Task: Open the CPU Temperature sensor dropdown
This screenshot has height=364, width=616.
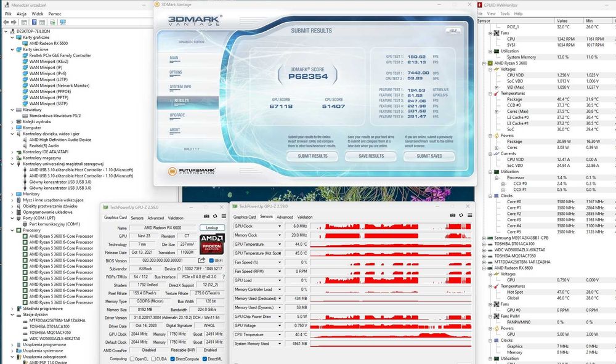Action: point(279,334)
